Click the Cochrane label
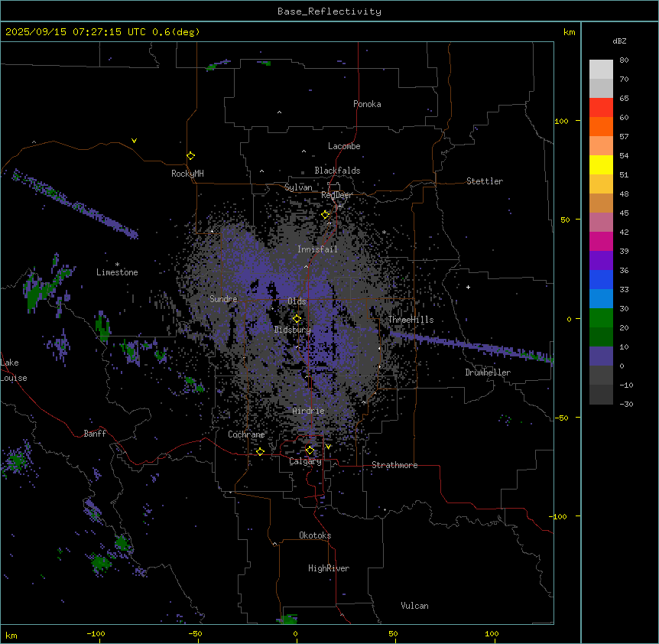Viewport: 659px width, 644px height. point(246,434)
